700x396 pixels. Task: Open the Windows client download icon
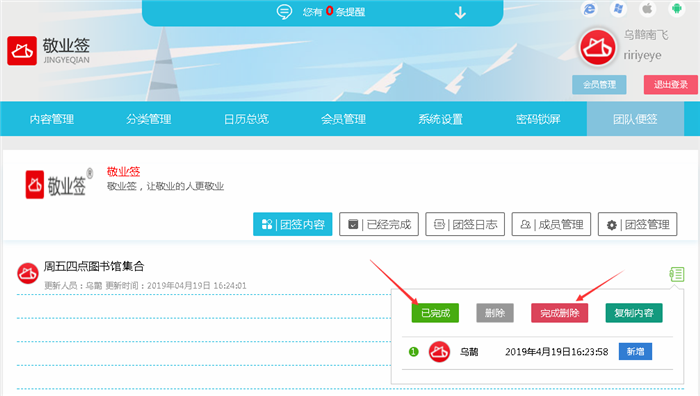click(x=618, y=9)
